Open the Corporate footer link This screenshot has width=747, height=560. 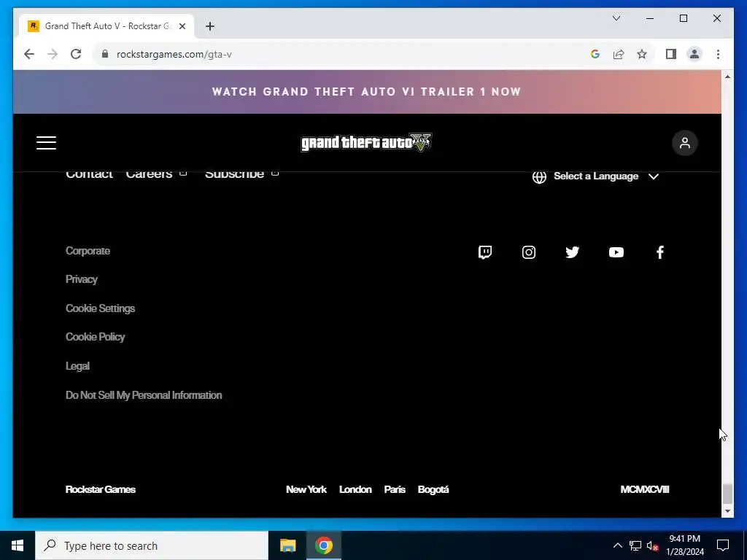point(88,251)
